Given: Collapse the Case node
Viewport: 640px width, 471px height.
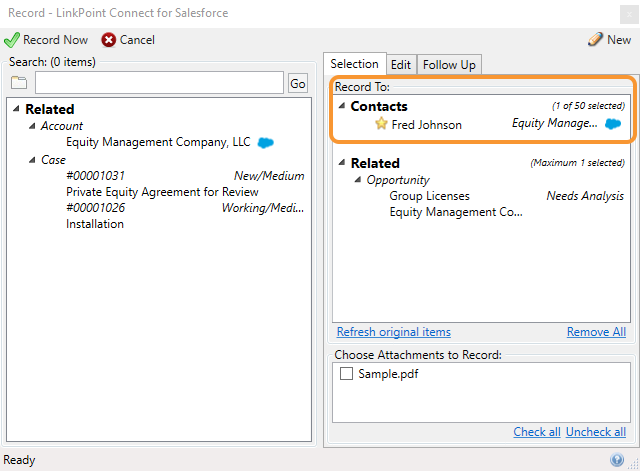Looking at the screenshot, I should click(32, 160).
